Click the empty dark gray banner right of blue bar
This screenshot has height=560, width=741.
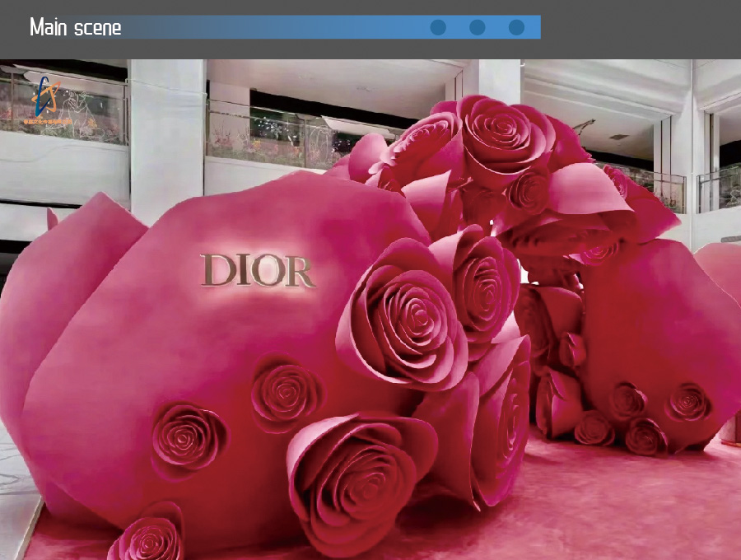tap(641, 27)
